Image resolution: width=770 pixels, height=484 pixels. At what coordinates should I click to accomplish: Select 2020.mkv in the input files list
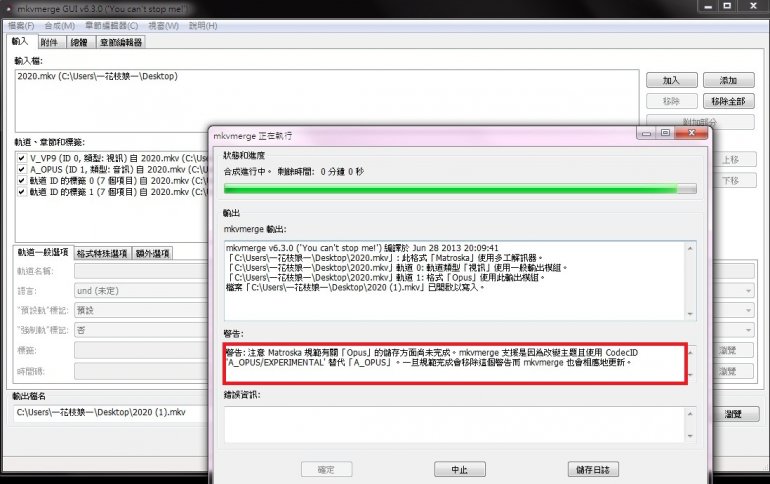coord(97,76)
